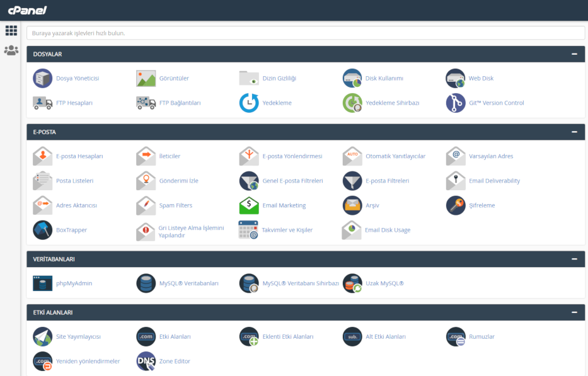Open the Gönderimi İzle link

point(179,181)
